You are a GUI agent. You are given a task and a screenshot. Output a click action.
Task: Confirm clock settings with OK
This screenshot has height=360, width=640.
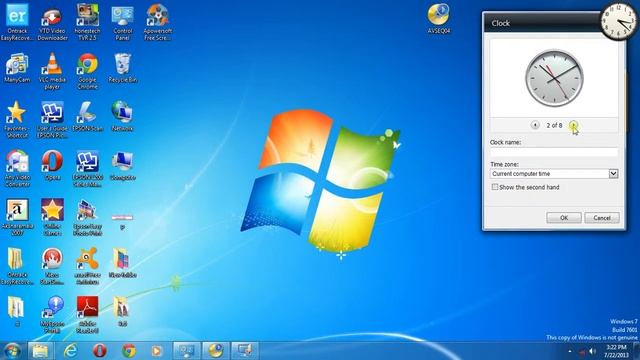(x=564, y=218)
